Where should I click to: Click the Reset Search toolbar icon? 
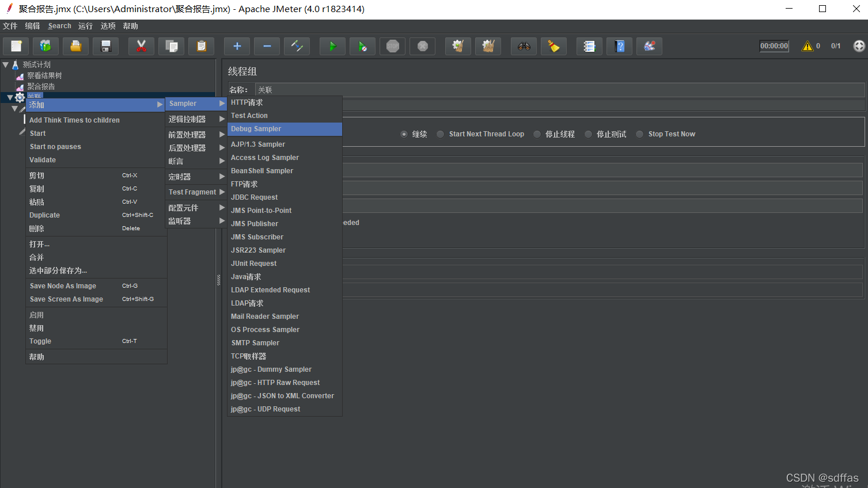[554, 46]
